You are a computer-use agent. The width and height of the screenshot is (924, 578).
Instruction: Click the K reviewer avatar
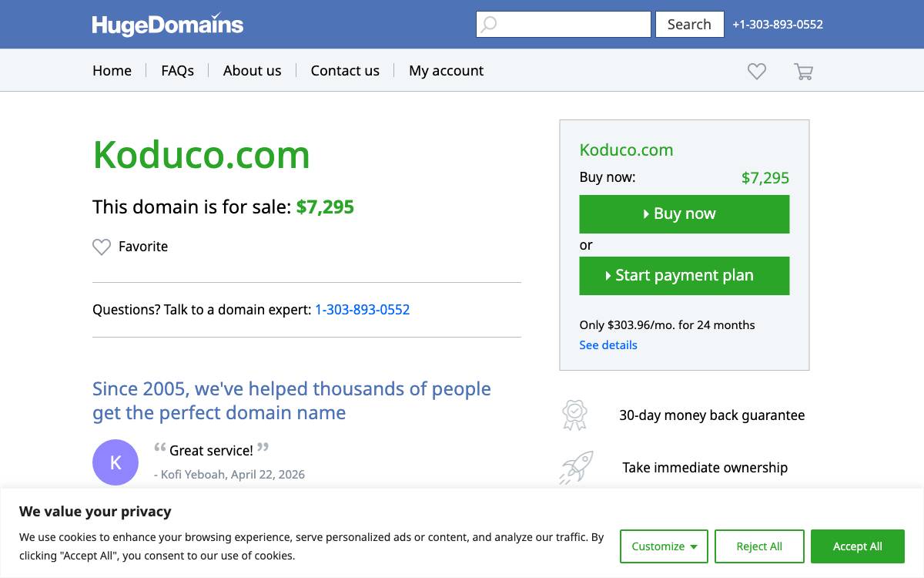point(115,462)
